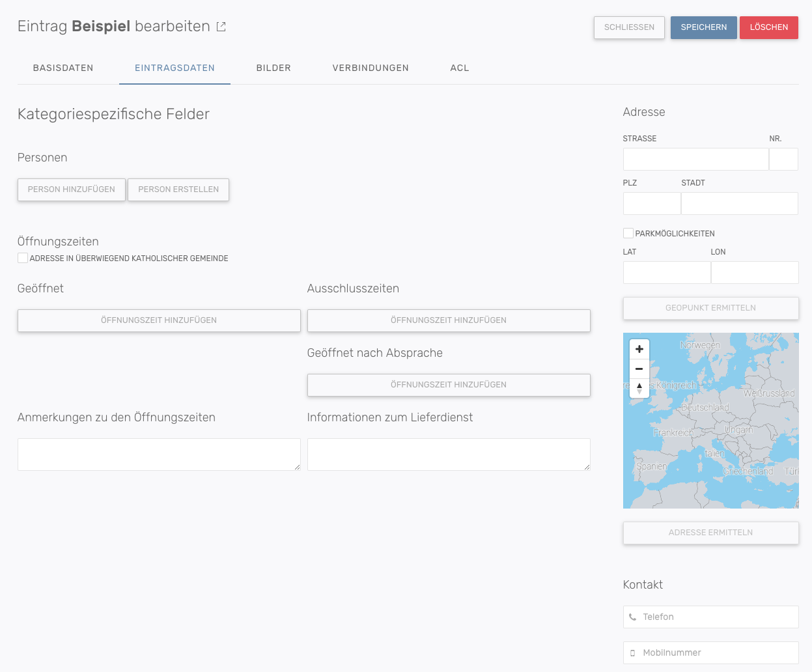812x672 pixels.
Task: Click the Lieferdienst information text area
Action: tap(448, 454)
